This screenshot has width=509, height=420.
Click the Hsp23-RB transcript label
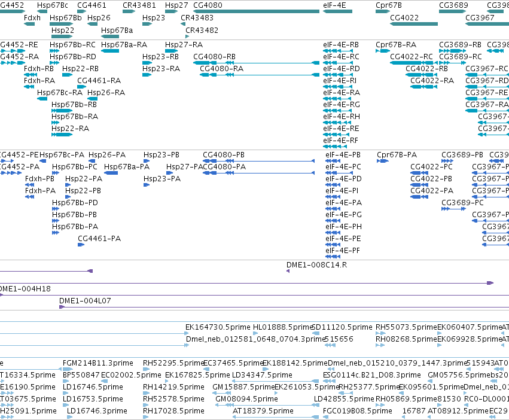click(161, 57)
